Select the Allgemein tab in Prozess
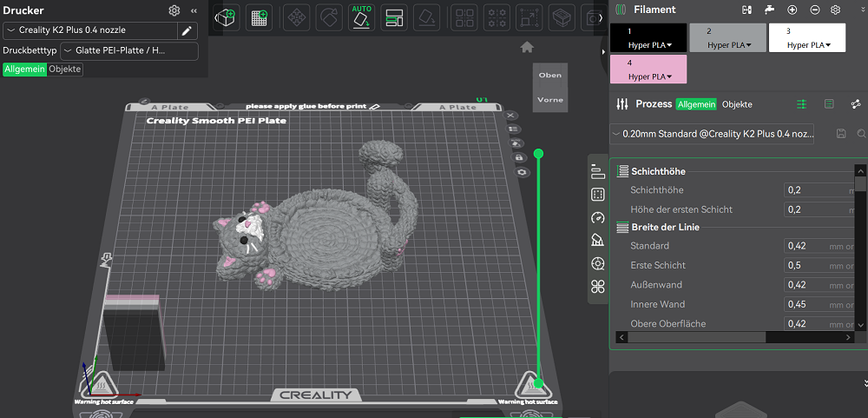The width and height of the screenshot is (868, 418). 696,104
